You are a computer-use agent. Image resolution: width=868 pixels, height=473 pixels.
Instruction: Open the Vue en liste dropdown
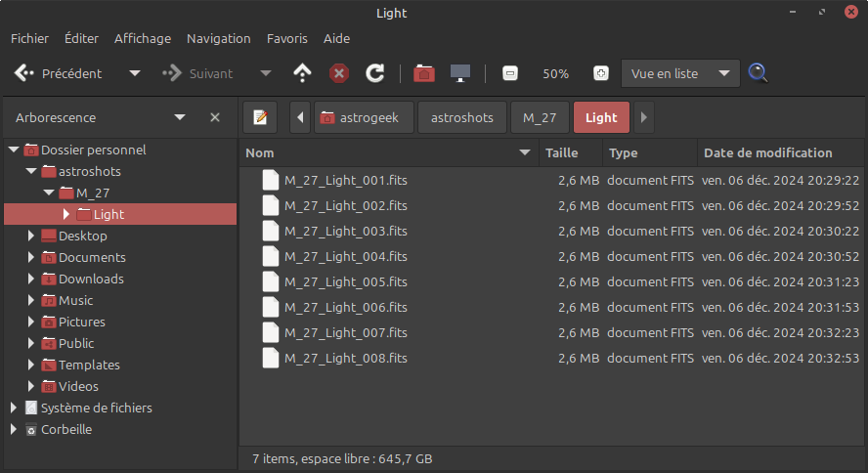click(x=679, y=73)
